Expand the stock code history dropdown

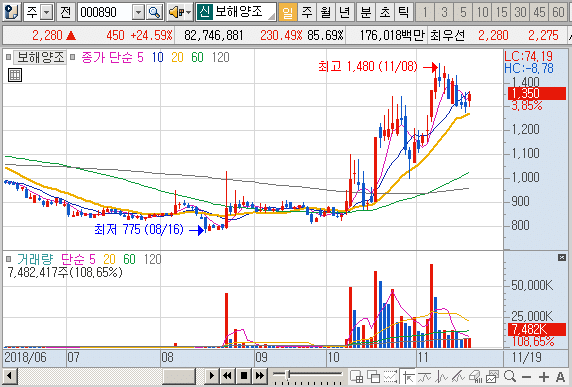tap(138, 12)
